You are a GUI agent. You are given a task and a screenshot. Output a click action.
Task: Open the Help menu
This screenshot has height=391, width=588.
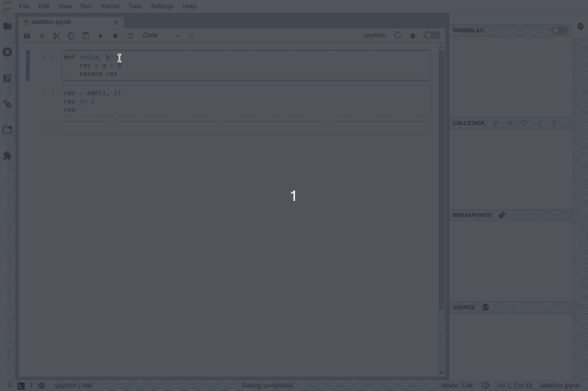point(189,6)
